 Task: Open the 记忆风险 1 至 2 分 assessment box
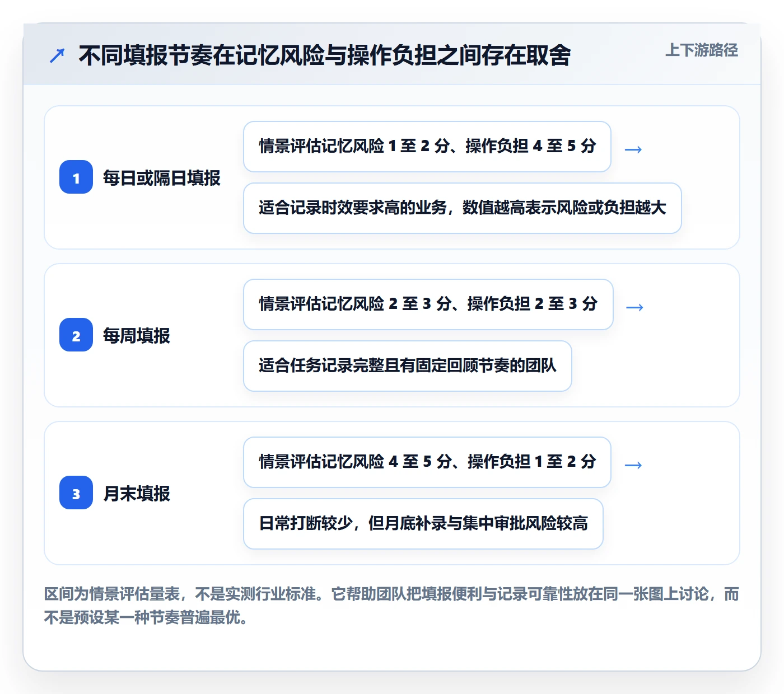coord(427,147)
